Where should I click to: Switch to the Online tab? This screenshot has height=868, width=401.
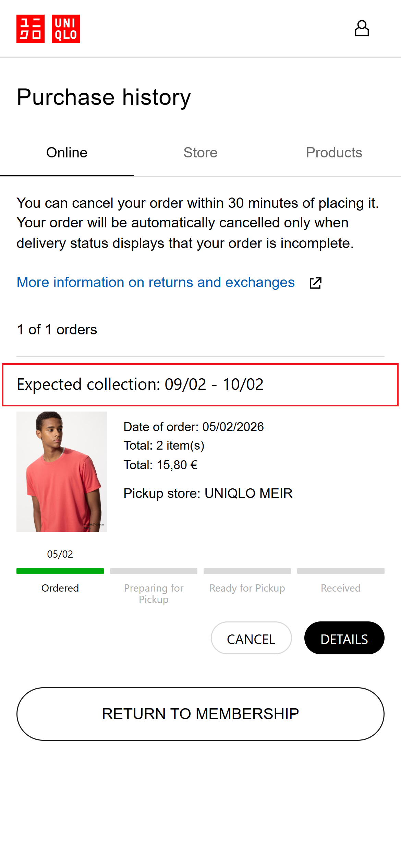click(67, 153)
